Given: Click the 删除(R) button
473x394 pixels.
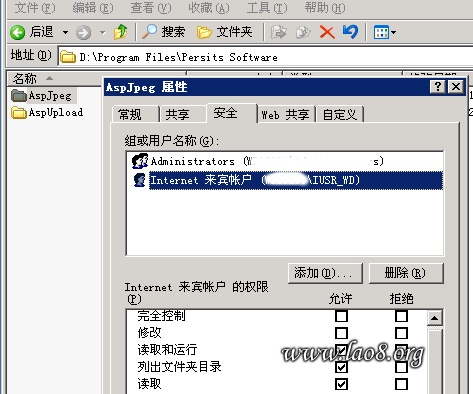Looking at the screenshot, I should pyautogui.click(x=406, y=273).
